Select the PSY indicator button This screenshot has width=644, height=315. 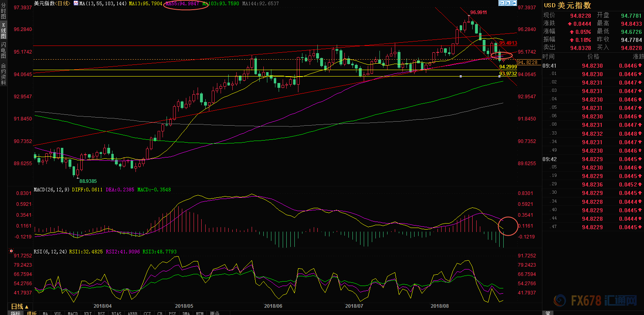point(172,313)
